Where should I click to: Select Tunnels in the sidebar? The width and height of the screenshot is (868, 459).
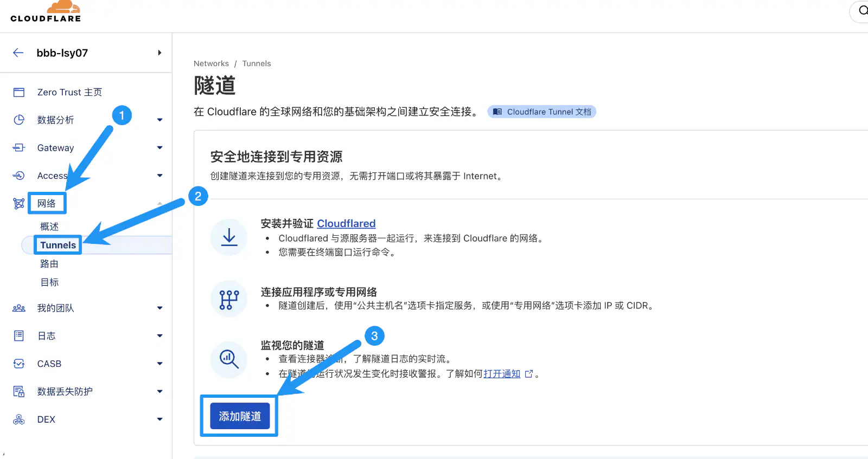(58, 245)
